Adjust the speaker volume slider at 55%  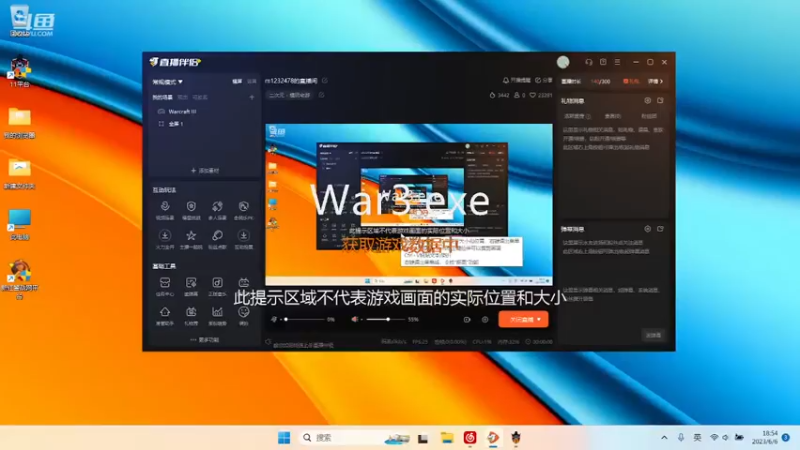click(x=385, y=319)
